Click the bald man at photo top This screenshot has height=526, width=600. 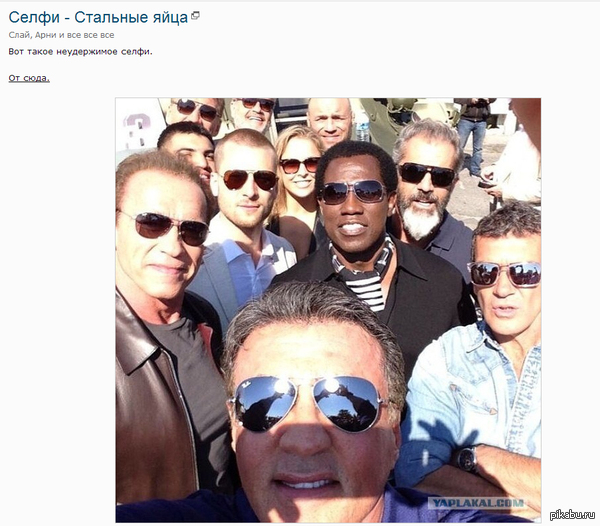click(329, 122)
